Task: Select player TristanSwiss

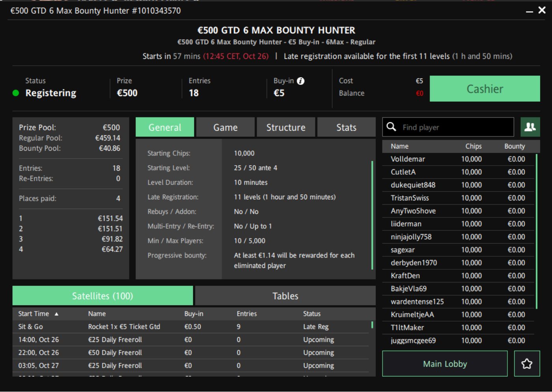Action: pos(459,198)
